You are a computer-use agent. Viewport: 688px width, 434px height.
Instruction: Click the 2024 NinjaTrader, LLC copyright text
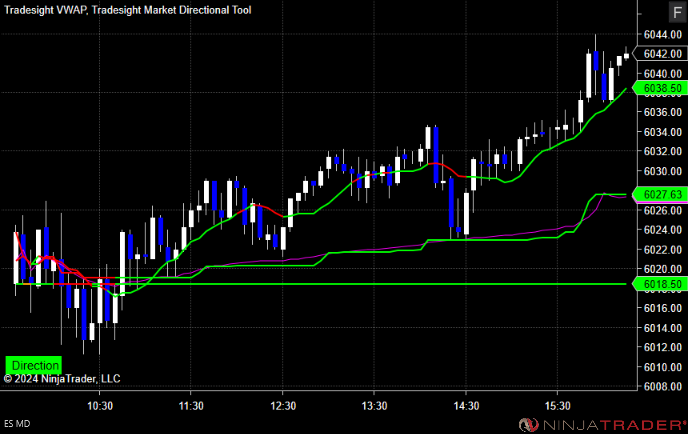click(x=62, y=379)
